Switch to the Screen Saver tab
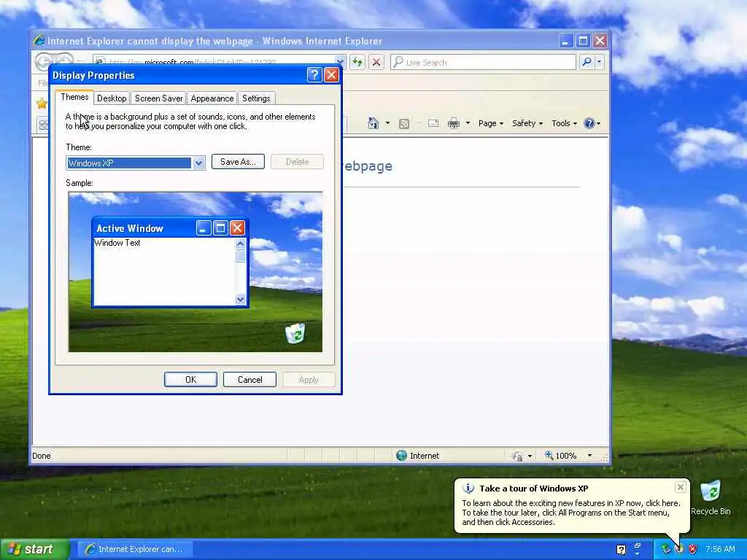This screenshot has width=747, height=560. (x=158, y=98)
